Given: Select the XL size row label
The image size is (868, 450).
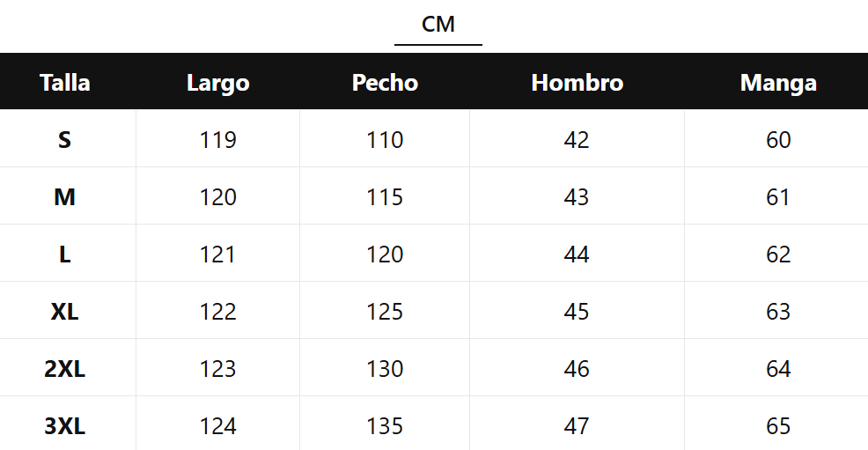Looking at the screenshot, I should pyautogui.click(x=65, y=312).
